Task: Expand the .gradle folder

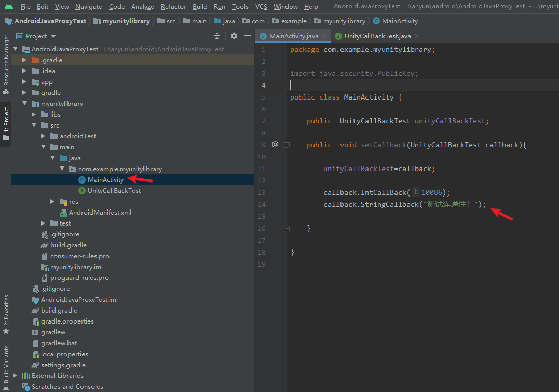Action: 24,60
